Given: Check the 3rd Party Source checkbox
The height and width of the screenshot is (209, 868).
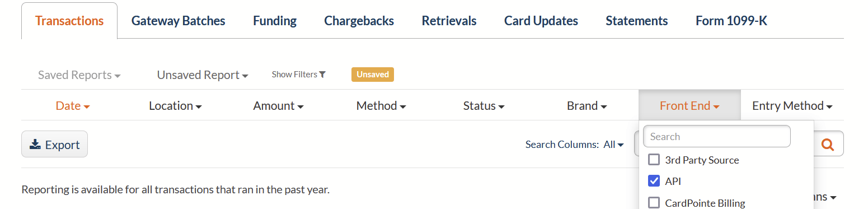Looking at the screenshot, I should (x=654, y=160).
